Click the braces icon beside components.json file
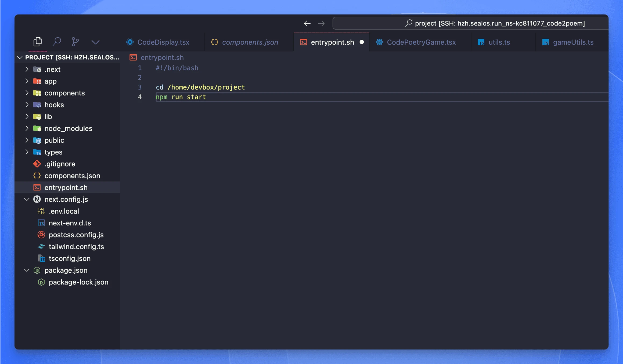The height and width of the screenshot is (364, 623). point(37,176)
